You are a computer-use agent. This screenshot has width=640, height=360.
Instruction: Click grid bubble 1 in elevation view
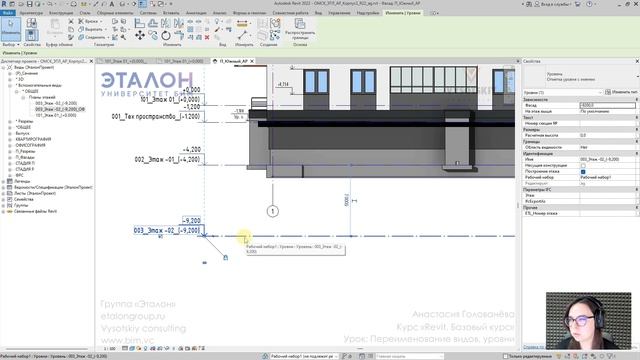point(273,211)
